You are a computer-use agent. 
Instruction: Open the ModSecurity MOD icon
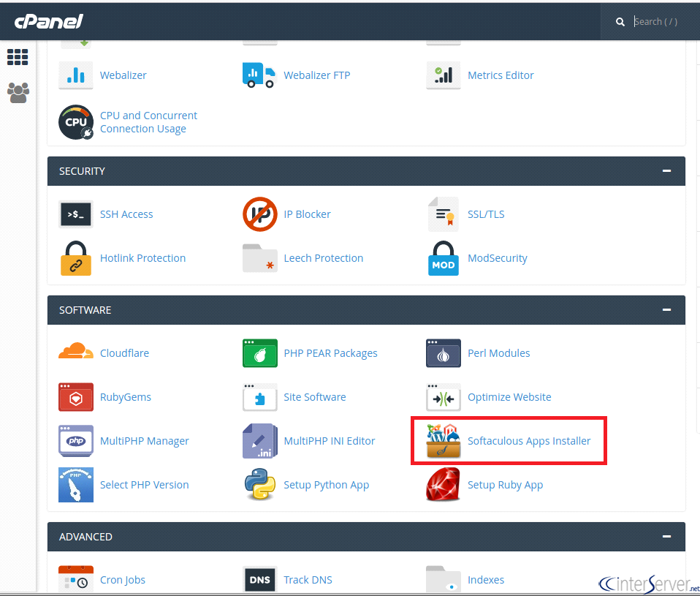tap(444, 258)
